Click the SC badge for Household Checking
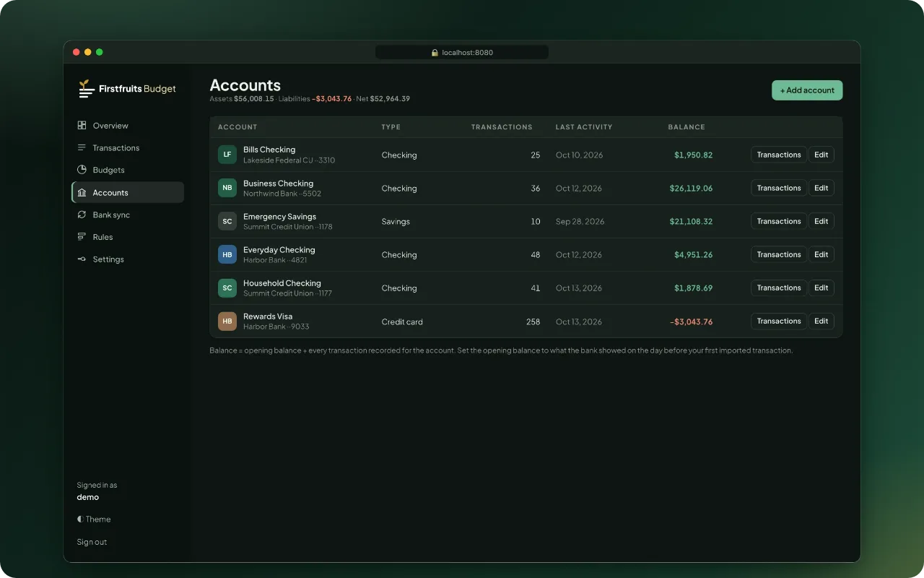This screenshot has width=924, height=578. 227,288
